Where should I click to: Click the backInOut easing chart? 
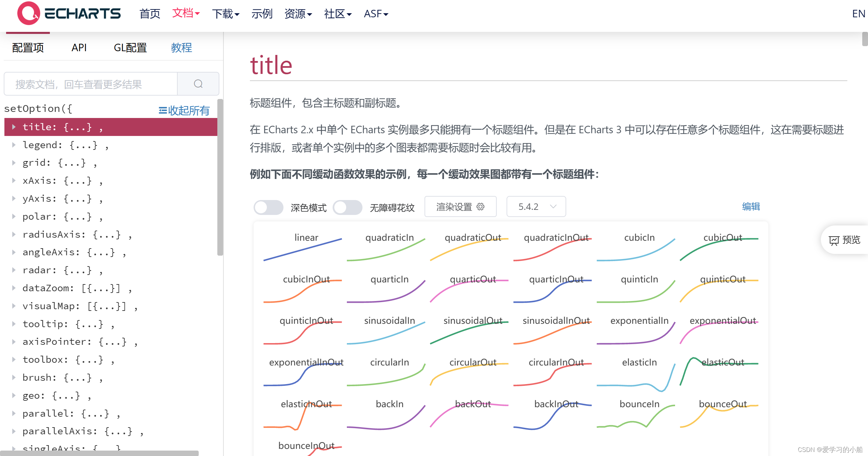[553, 414]
